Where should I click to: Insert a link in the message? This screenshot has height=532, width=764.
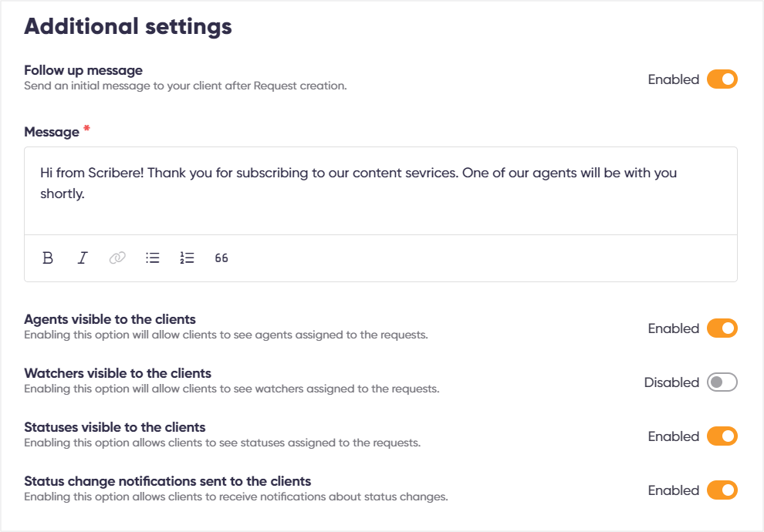(x=117, y=258)
